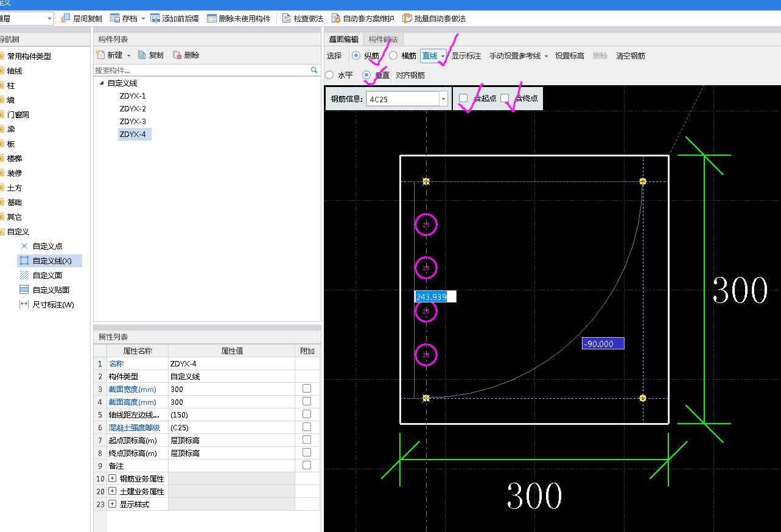This screenshot has width=781, height=532.
Task: Click the 名称 value ZDYX-4 cell
Action: 231,363
